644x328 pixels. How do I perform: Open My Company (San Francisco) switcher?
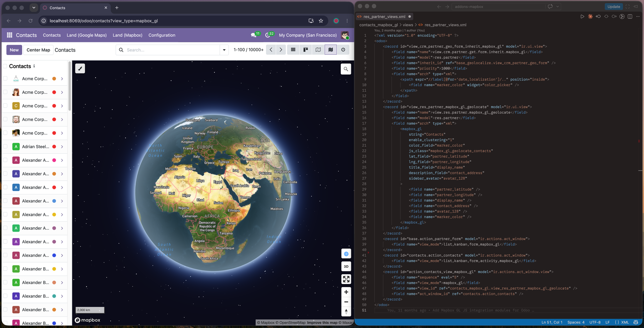click(x=308, y=35)
